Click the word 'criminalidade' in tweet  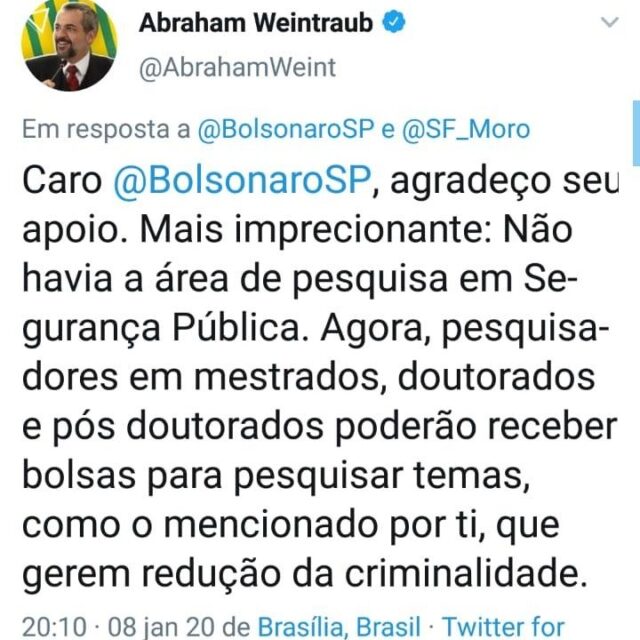(x=462, y=573)
